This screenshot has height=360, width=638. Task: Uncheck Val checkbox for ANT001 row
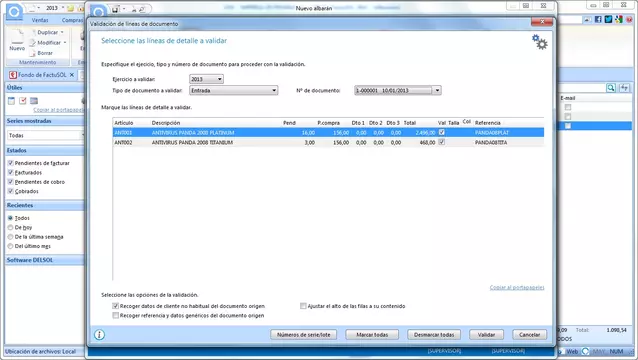[x=441, y=132]
